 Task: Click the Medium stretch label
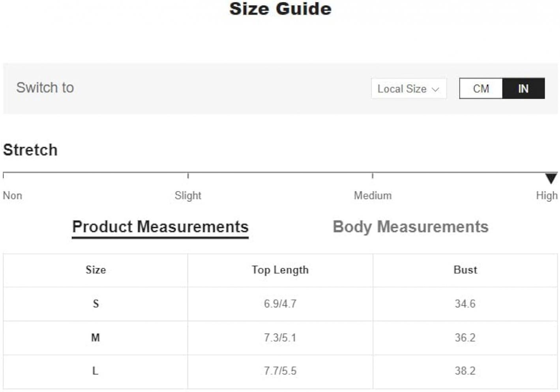click(373, 195)
